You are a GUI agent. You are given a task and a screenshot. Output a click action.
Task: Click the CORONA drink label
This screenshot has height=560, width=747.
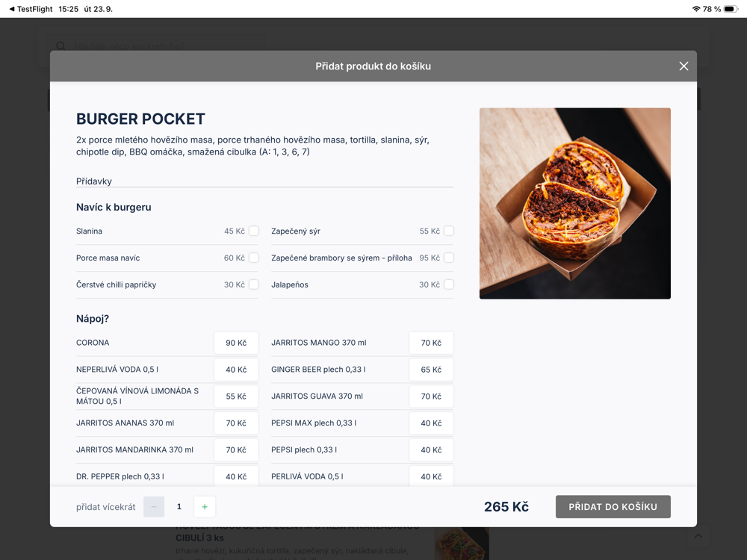tap(93, 343)
